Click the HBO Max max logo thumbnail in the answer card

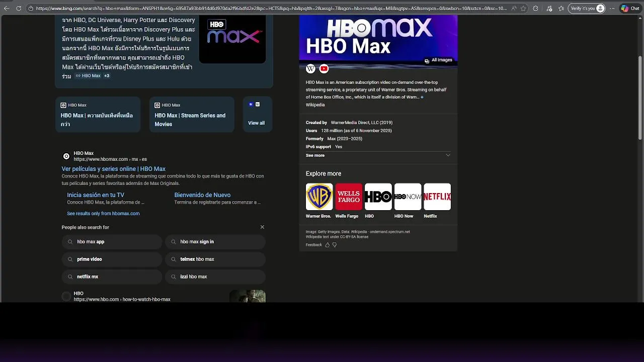click(232, 39)
